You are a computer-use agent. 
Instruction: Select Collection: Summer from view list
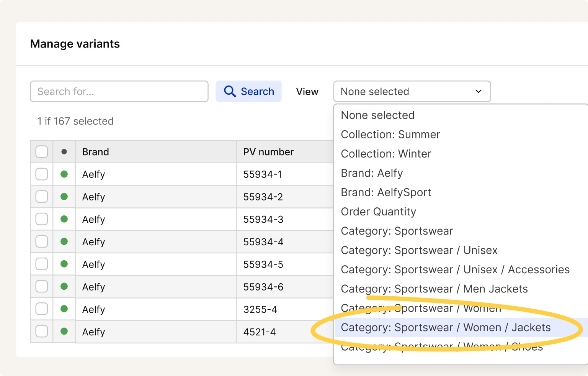point(390,135)
